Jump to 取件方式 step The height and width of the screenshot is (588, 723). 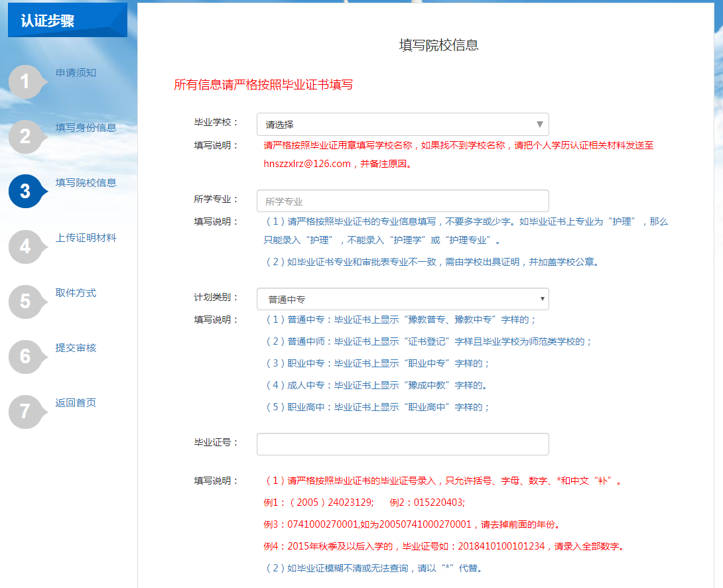tap(76, 293)
